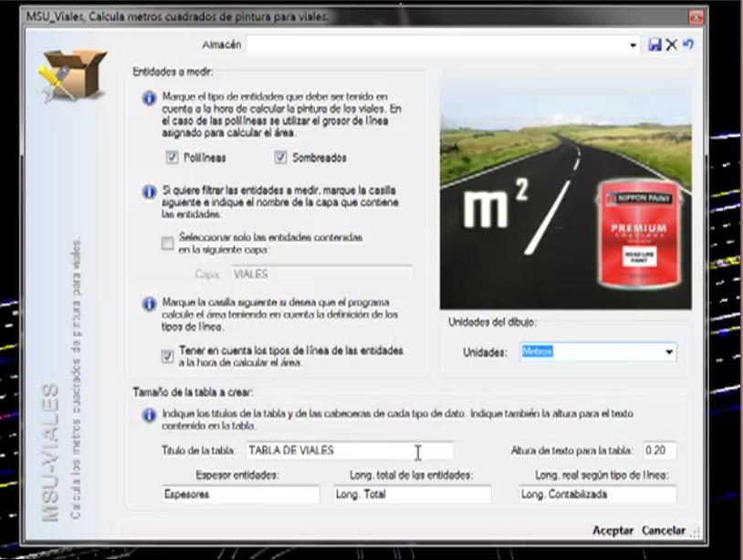Toggle line types consideration checkbox

[167, 356]
